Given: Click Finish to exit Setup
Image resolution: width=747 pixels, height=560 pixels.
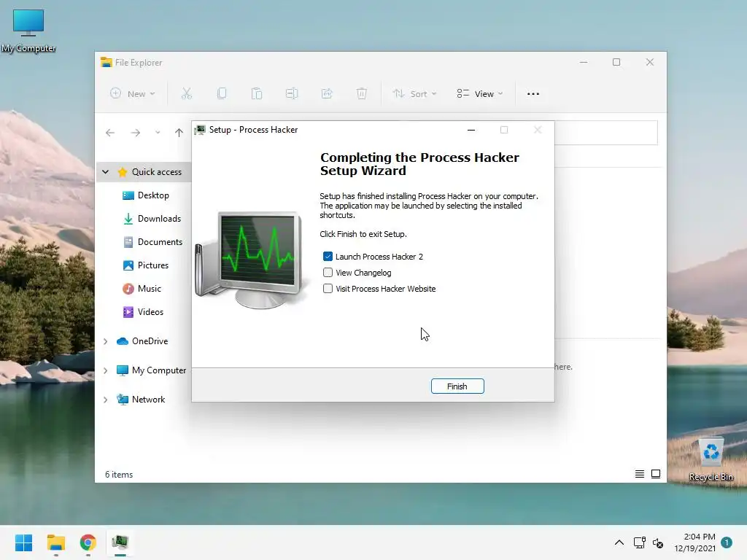Looking at the screenshot, I should [457, 386].
